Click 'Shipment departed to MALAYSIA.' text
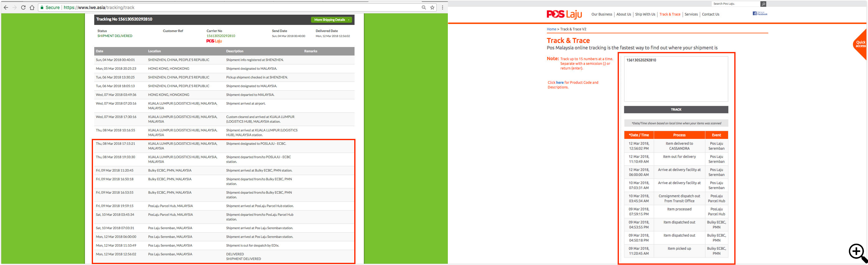 click(250, 95)
